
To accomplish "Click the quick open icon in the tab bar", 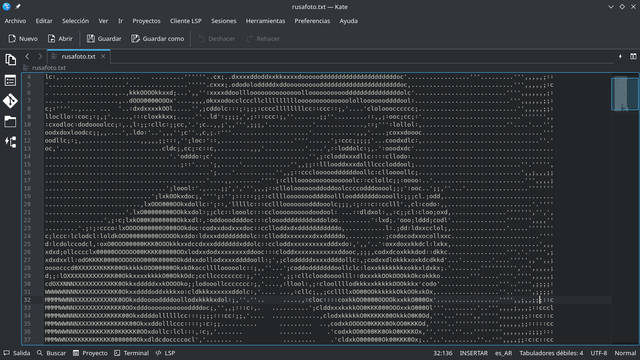I will click(x=620, y=56).
